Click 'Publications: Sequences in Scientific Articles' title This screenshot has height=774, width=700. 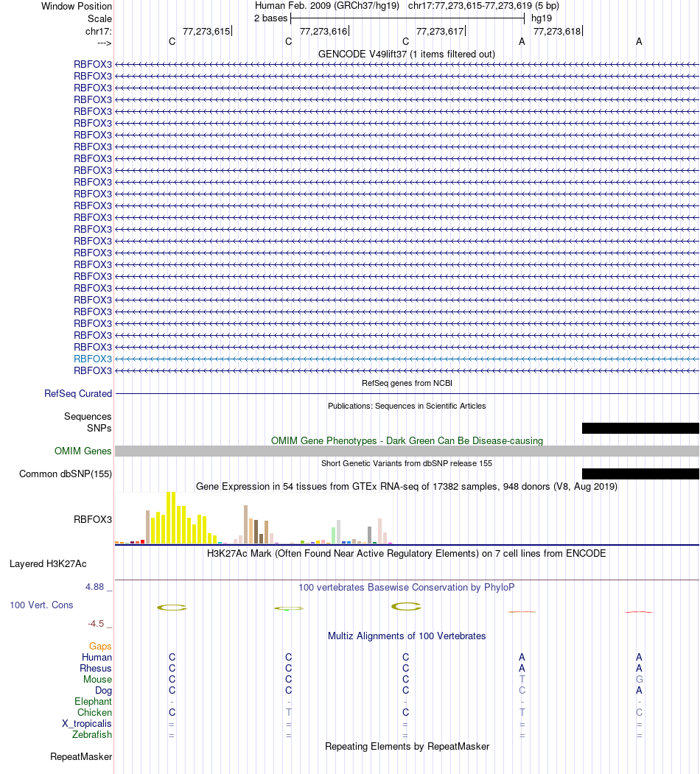pyautogui.click(x=407, y=406)
